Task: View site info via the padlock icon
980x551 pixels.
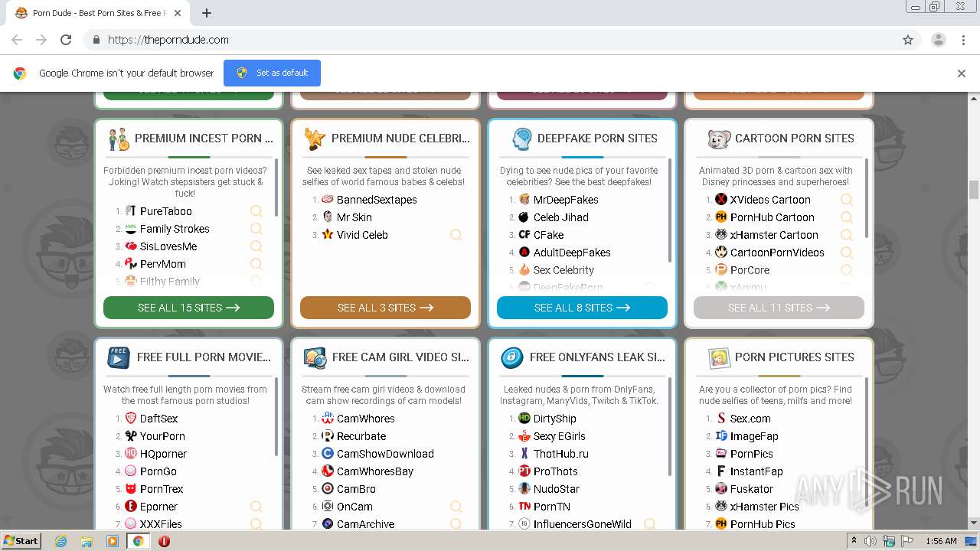Action: [96, 40]
